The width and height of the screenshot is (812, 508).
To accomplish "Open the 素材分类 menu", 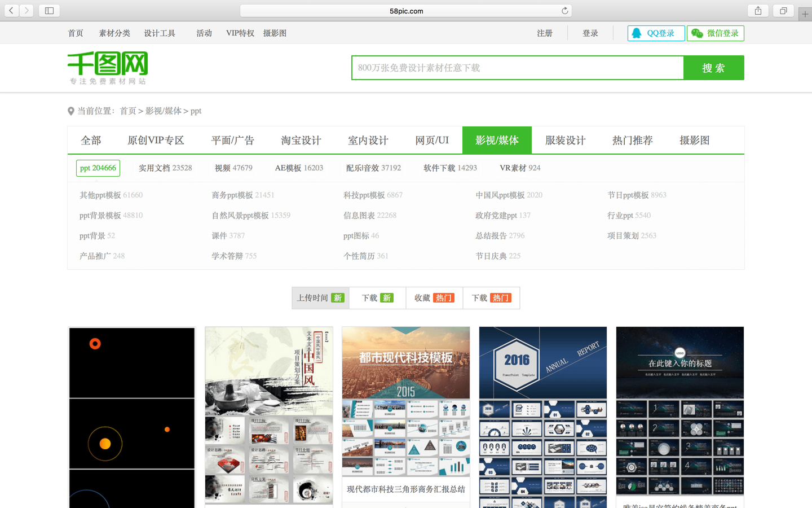I will click(x=114, y=33).
